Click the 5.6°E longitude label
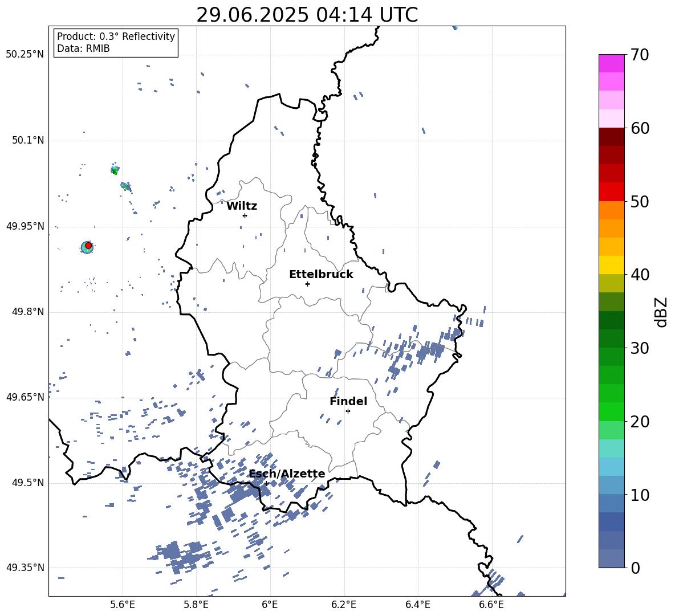675x616 pixels. click(x=123, y=605)
